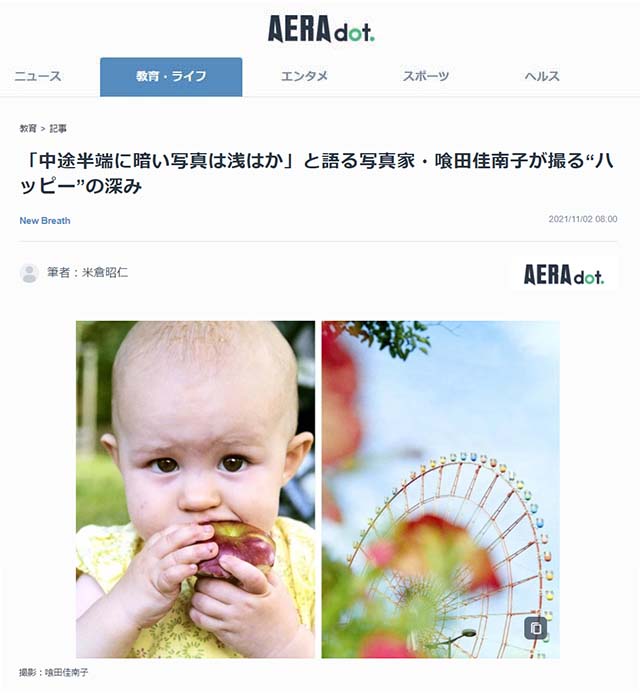Click the article headline text

(x=316, y=173)
